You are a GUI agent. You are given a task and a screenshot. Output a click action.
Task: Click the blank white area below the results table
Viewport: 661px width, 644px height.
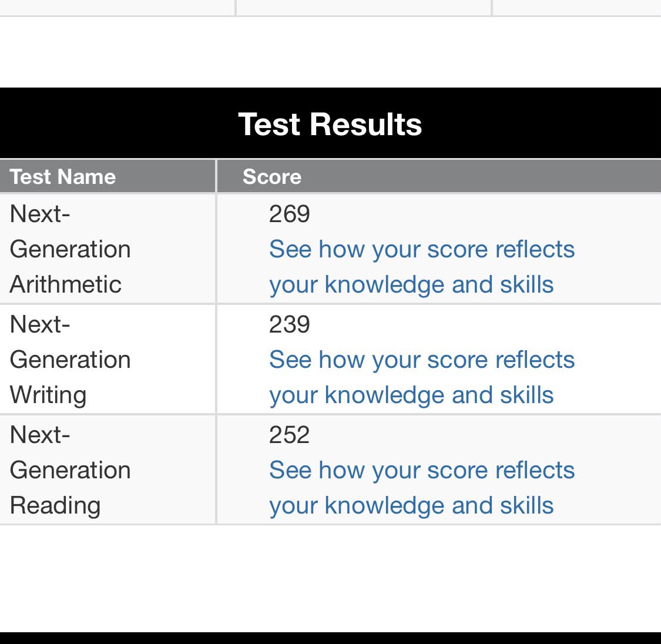[330, 578]
